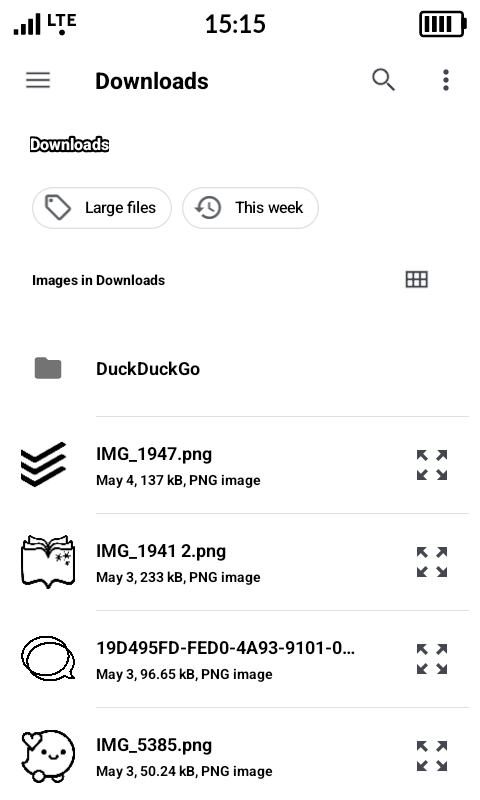The width and height of the screenshot is (480, 800).
Task: Click the Images in Downloads header
Action: tap(98, 280)
